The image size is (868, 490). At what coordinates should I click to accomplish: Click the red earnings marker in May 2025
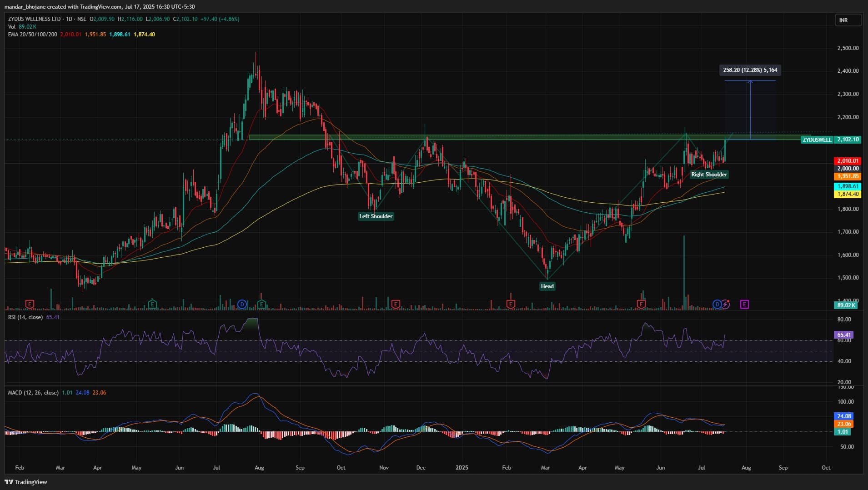[x=642, y=304]
